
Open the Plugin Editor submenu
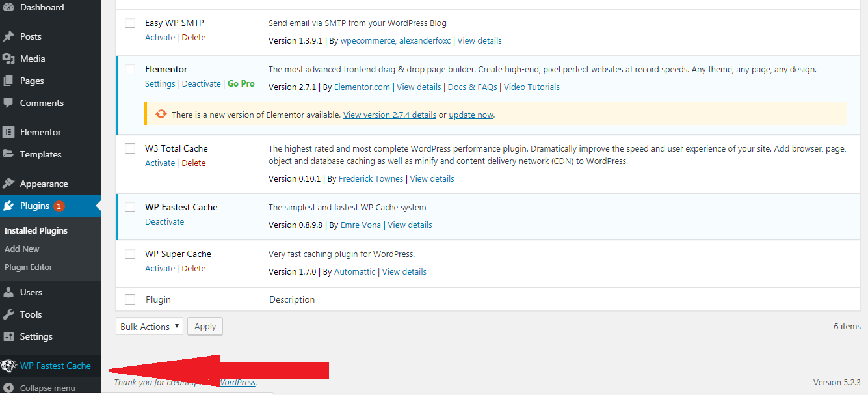(29, 267)
